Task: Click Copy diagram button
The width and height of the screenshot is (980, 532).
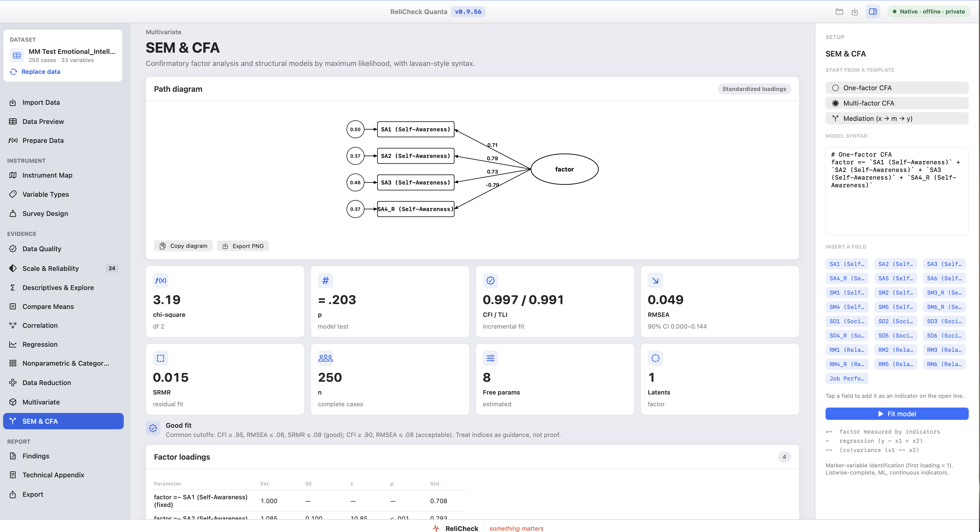Action: (183, 246)
